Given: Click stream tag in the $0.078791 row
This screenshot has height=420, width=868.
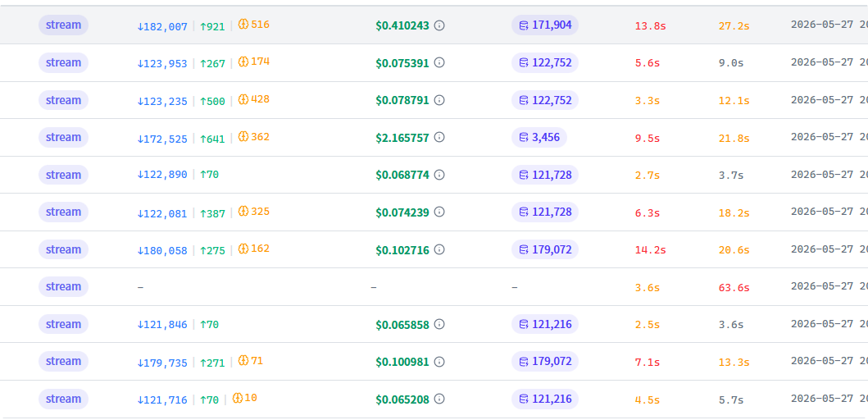Looking at the screenshot, I should pos(63,100).
